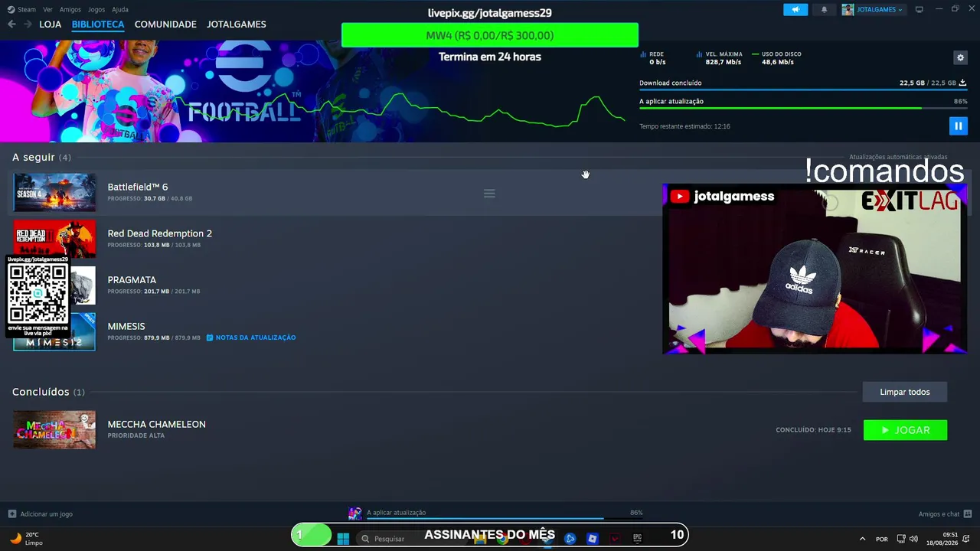Screen dimensions: 980x551
Task: Open the notifications bell
Action: [824, 9]
